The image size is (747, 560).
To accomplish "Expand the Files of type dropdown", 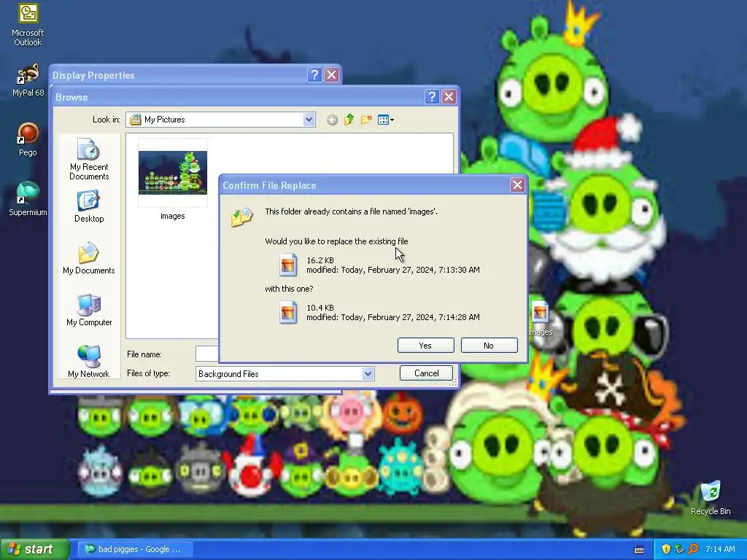I will tap(368, 374).
